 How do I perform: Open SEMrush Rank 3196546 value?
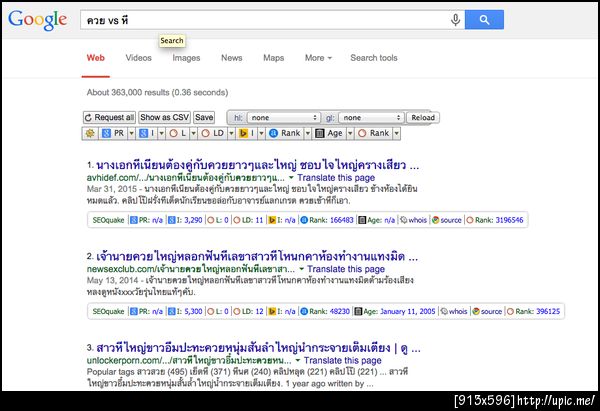(x=509, y=220)
